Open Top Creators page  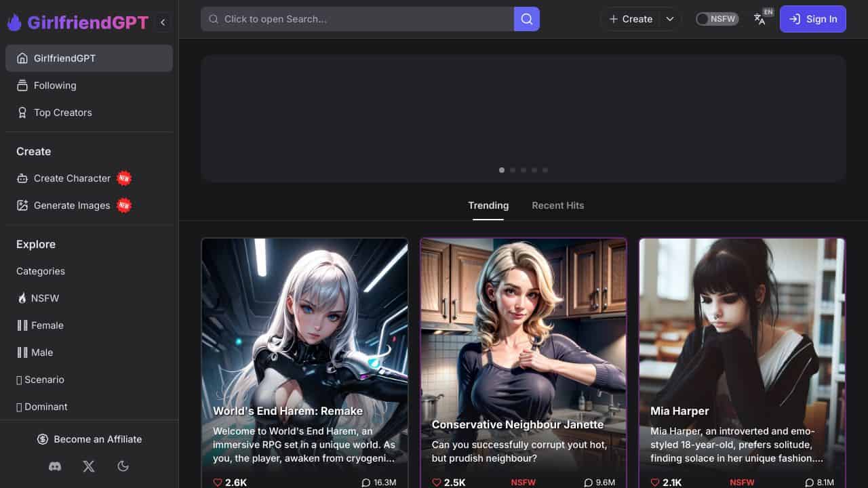89,113
